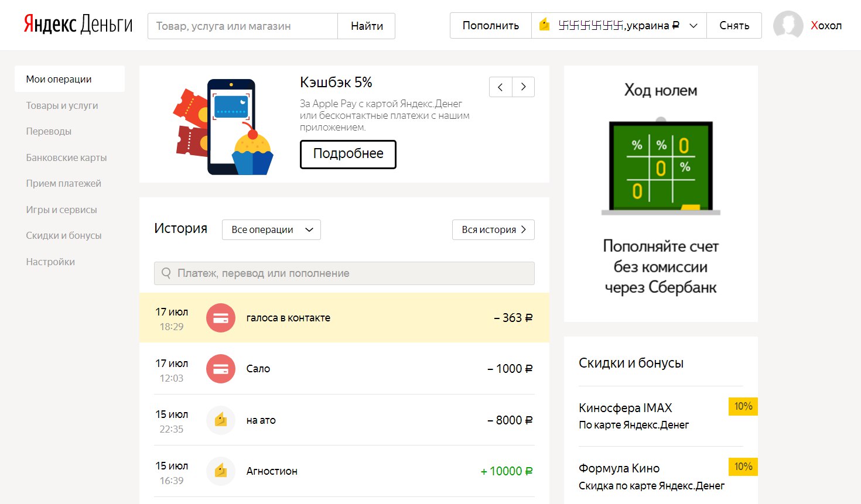Click the Скидки и бонусы panel heading
The width and height of the screenshot is (861, 504).
631,363
